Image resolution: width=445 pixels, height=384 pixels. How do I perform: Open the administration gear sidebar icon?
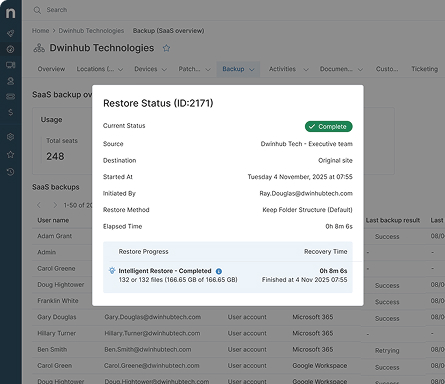point(10,137)
